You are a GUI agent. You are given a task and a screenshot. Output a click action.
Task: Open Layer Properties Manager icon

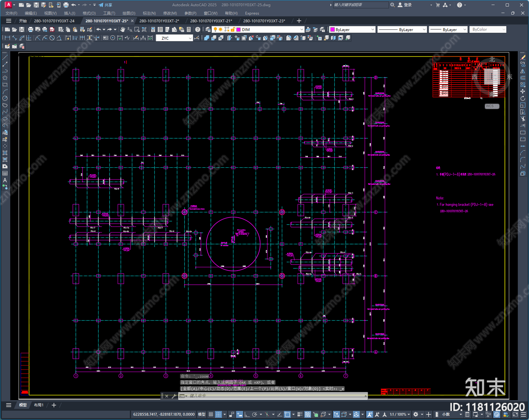click(208, 29)
